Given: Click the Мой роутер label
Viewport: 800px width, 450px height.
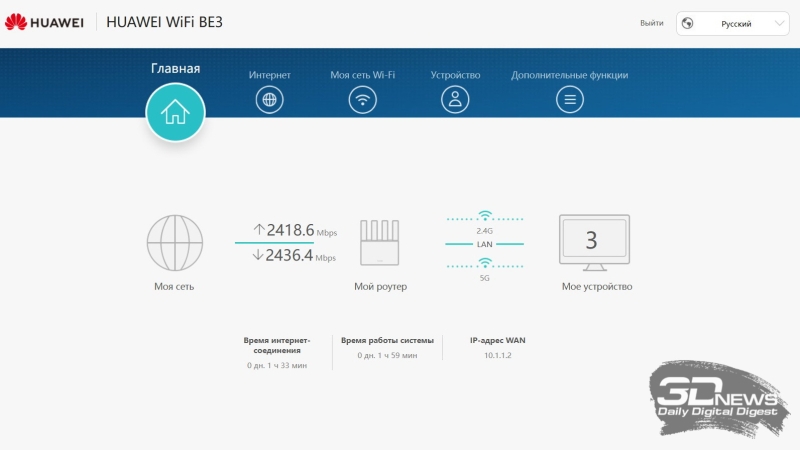Looking at the screenshot, I should point(381,287).
